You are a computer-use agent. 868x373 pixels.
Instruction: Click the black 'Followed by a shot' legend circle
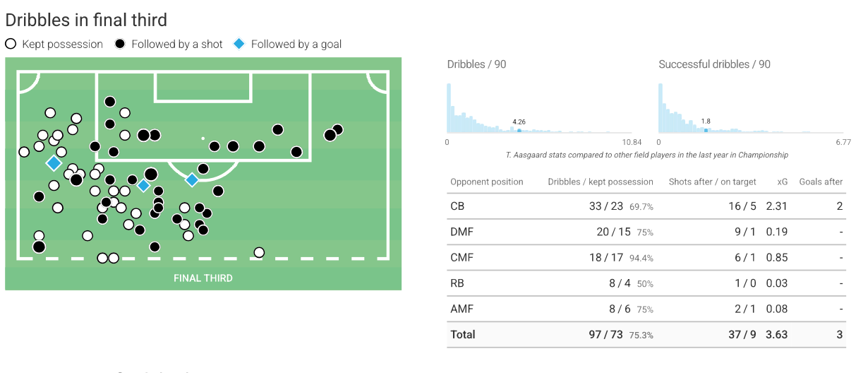point(120,44)
